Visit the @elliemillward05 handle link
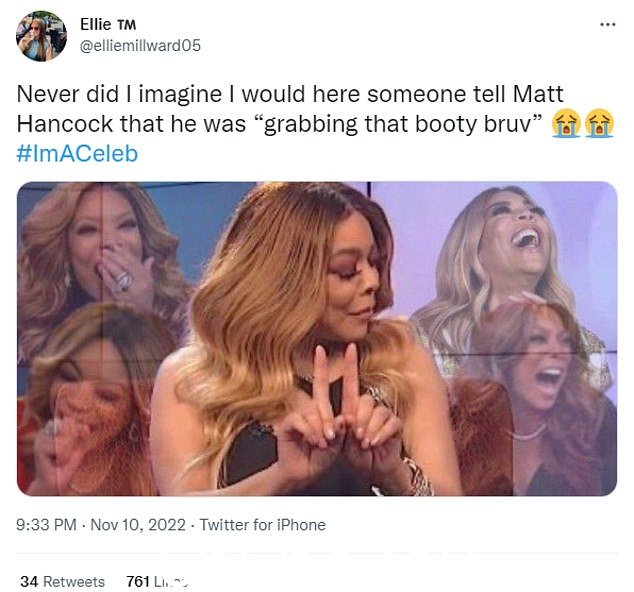634x592 pixels. coord(140,46)
